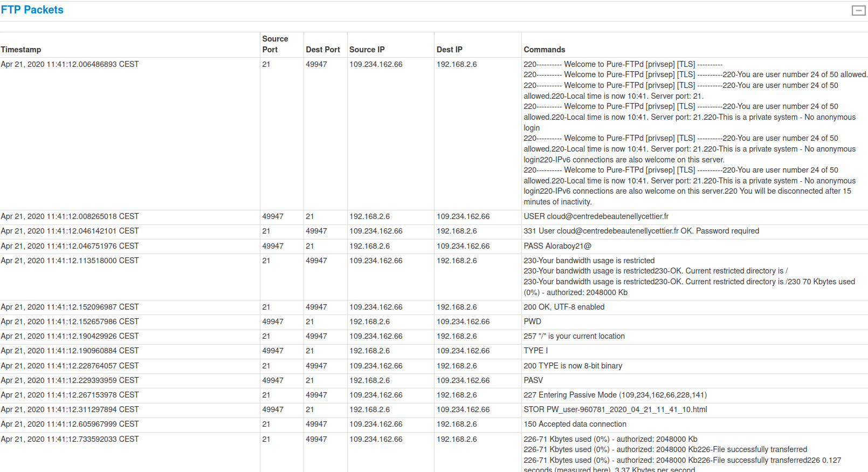Select the Timestamp column header
Image resolution: width=868 pixels, height=472 pixels.
21,50
